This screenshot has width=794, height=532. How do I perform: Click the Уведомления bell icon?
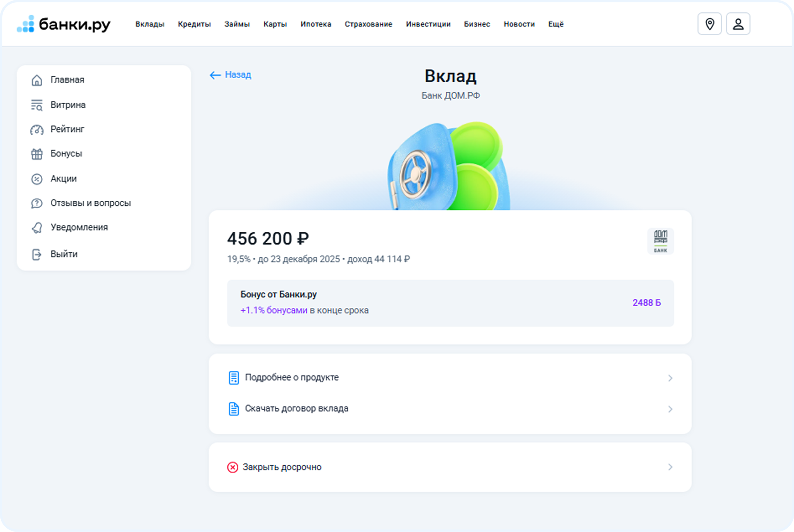click(x=37, y=227)
